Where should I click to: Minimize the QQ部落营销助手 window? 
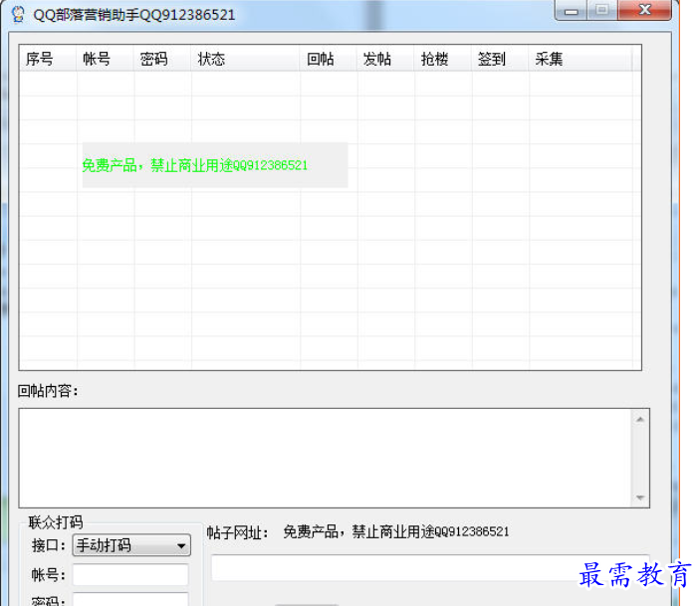click(571, 10)
